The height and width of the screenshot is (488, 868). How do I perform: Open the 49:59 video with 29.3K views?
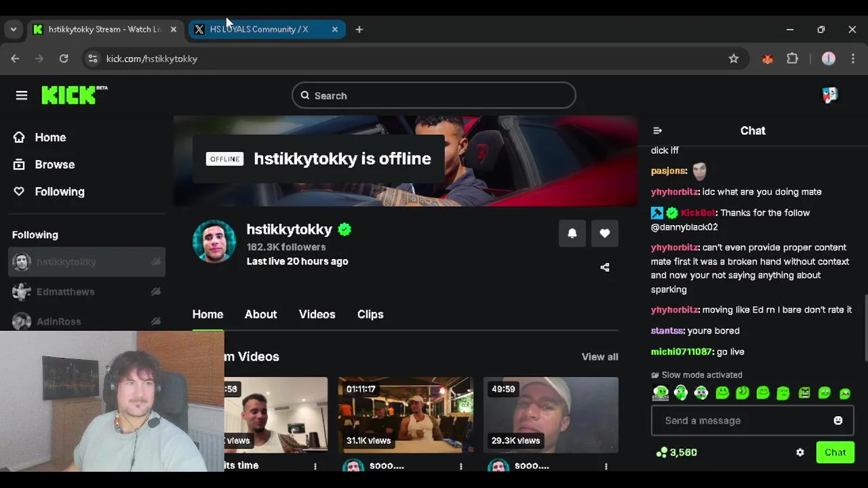click(551, 415)
